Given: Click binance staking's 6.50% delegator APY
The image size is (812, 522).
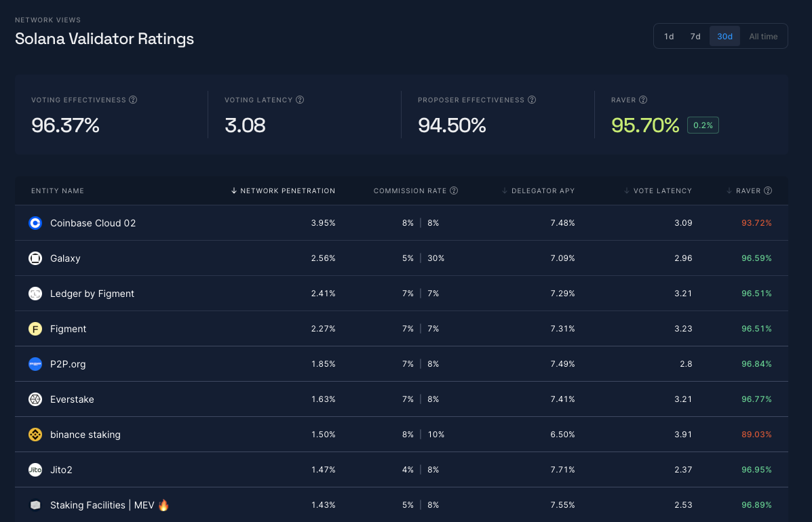Looking at the screenshot, I should tap(562, 435).
